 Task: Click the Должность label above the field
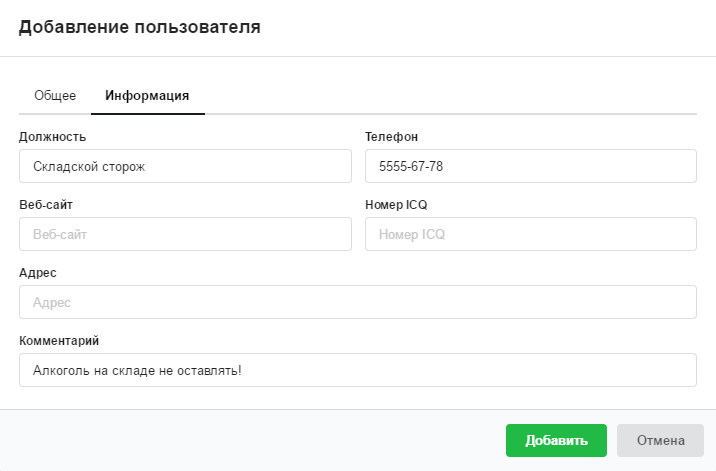tap(52, 137)
